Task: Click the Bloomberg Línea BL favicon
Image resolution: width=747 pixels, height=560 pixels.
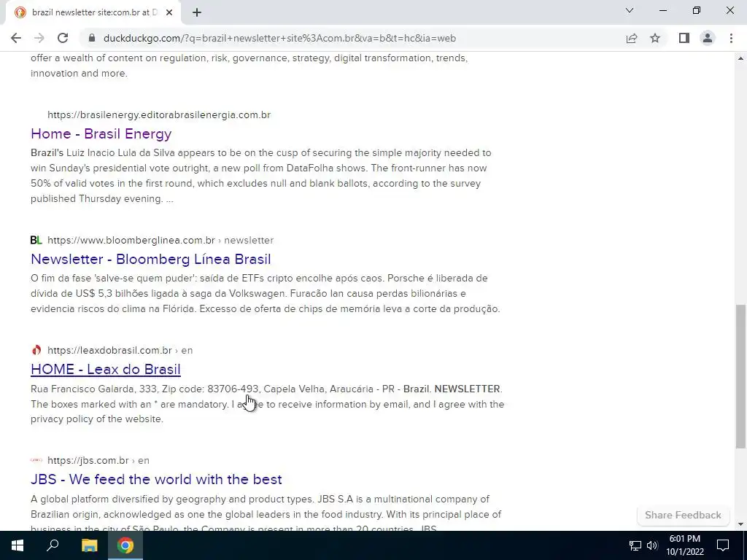Action: [36, 240]
